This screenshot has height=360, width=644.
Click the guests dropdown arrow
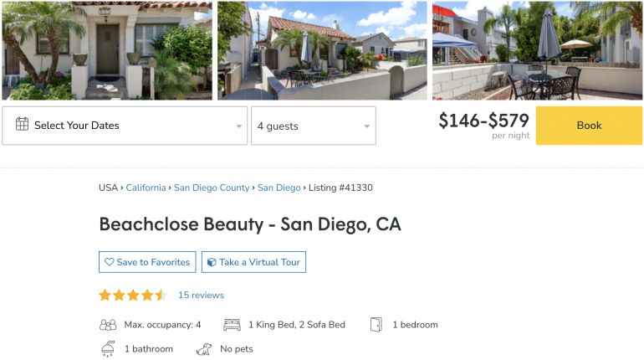[x=366, y=126]
